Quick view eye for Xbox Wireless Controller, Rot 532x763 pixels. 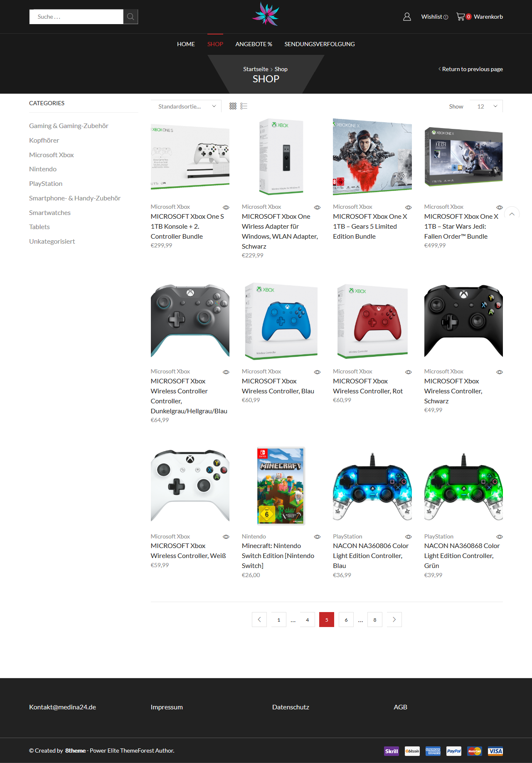[409, 372]
